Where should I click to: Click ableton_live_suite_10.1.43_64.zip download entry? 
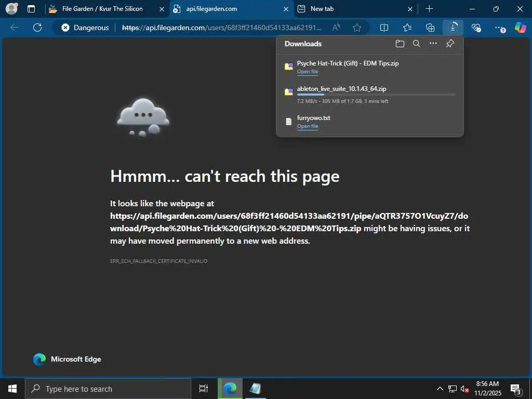pyautogui.click(x=370, y=95)
